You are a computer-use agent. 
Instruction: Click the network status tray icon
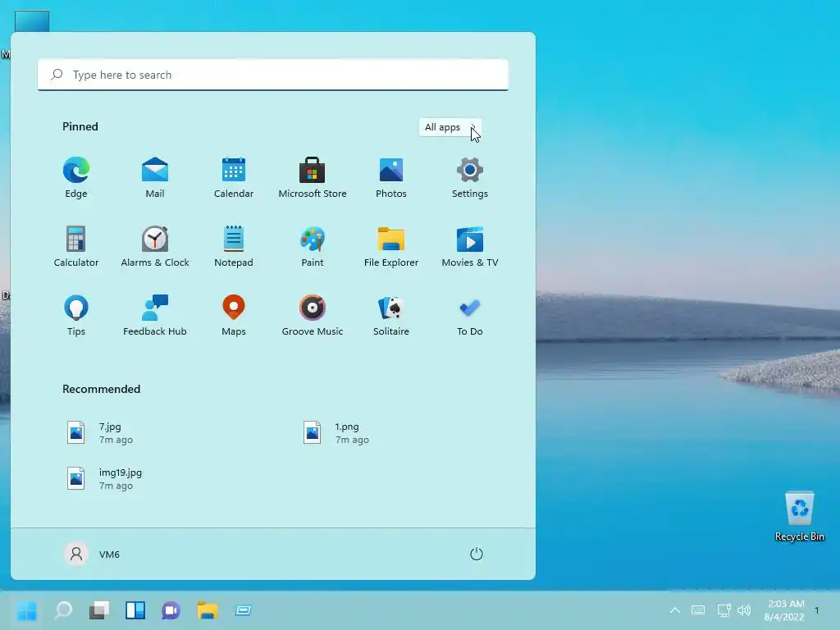pos(724,610)
